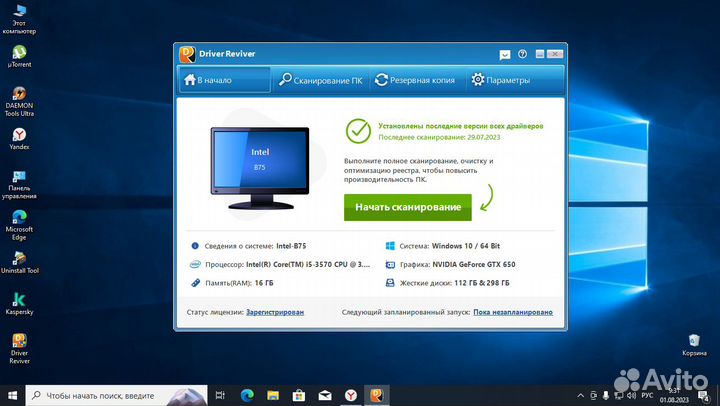Click the Intel B75 monitor image
Image resolution: width=720 pixels, height=406 pixels.
pos(260,168)
